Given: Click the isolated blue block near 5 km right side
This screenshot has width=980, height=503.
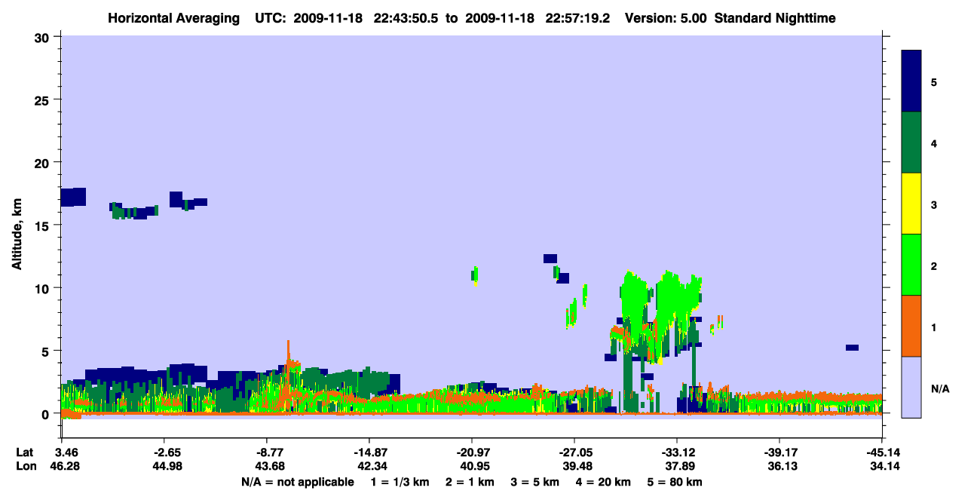Looking at the screenshot, I should (852, 348).
